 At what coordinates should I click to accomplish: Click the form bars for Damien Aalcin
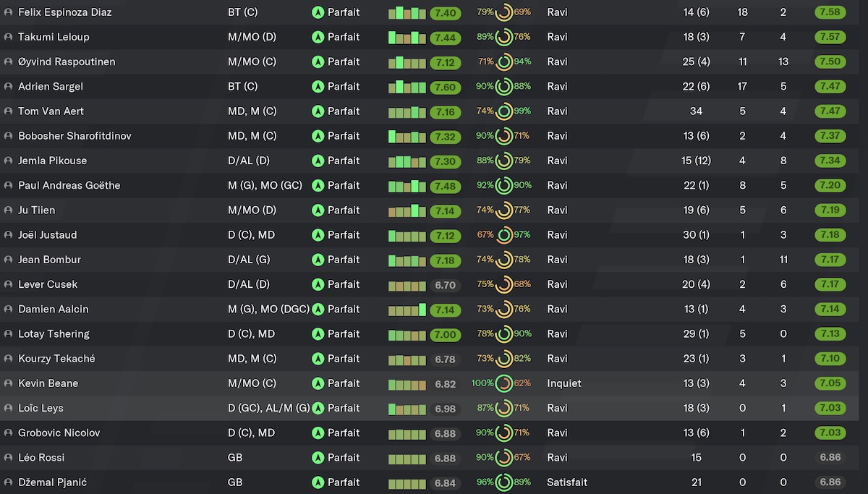[407, 310]
